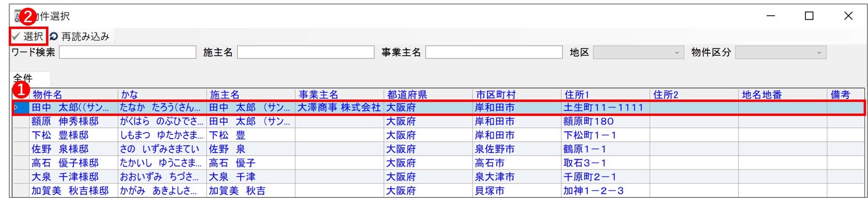Click the かな column header
Screen dimensions: 868x198
point(130,95)
